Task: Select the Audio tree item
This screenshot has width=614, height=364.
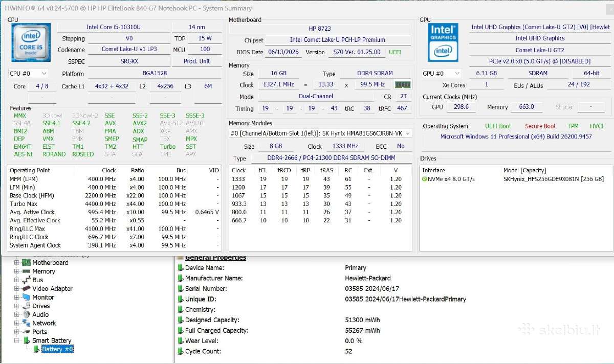Action: pyautogui.click(x=41, y=314)
